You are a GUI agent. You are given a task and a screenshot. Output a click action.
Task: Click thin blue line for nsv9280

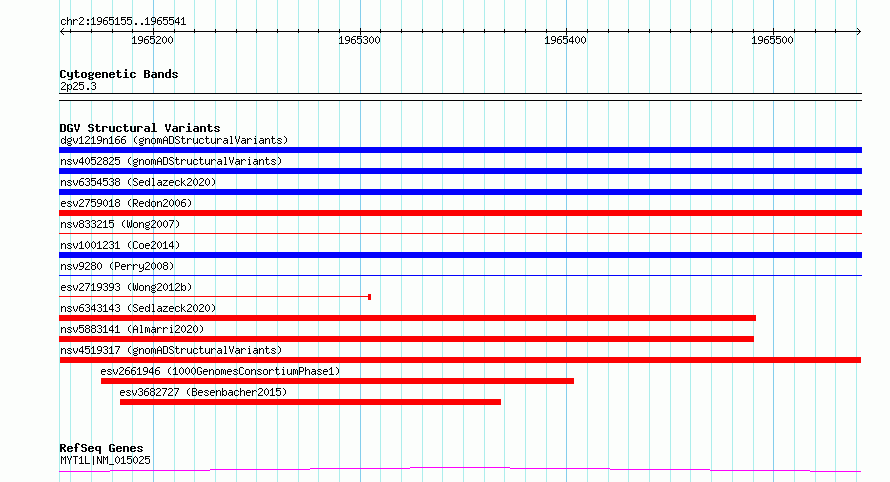tap(460, 275)
